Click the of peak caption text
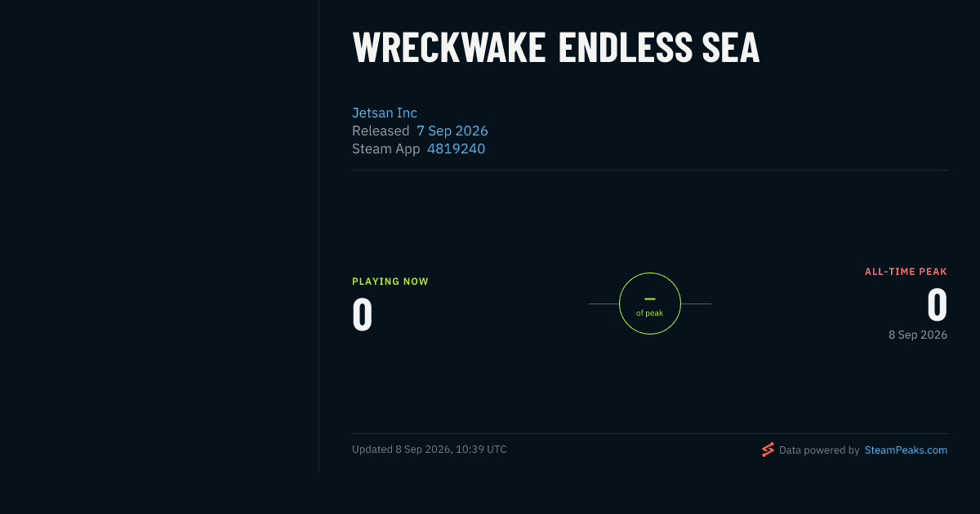Screen dimensions: 980x514 point(650,313)
